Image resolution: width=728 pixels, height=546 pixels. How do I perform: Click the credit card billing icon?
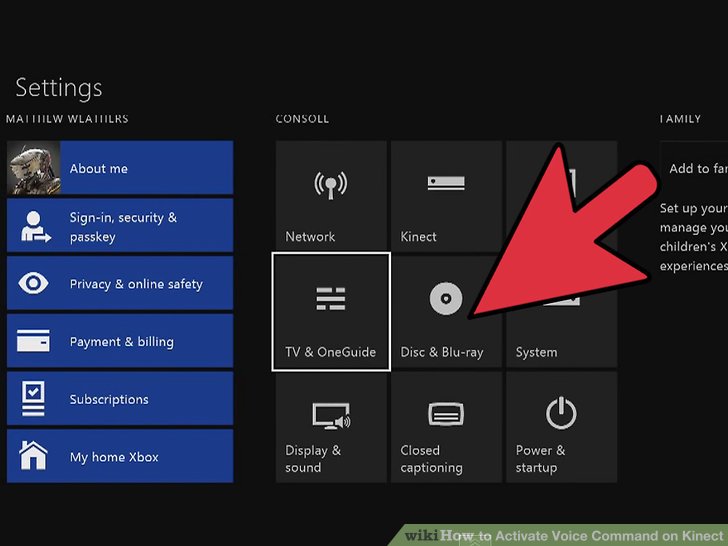(x=33, y=341)
